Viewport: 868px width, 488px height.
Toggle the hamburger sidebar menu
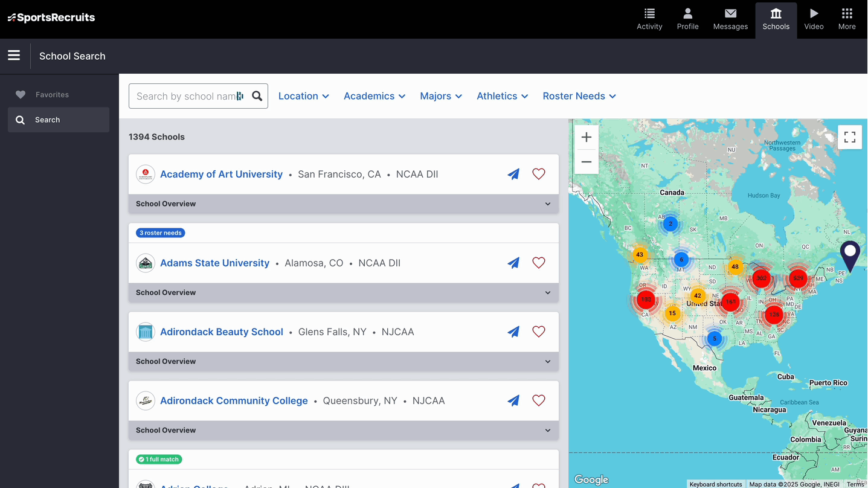[14, 56]
